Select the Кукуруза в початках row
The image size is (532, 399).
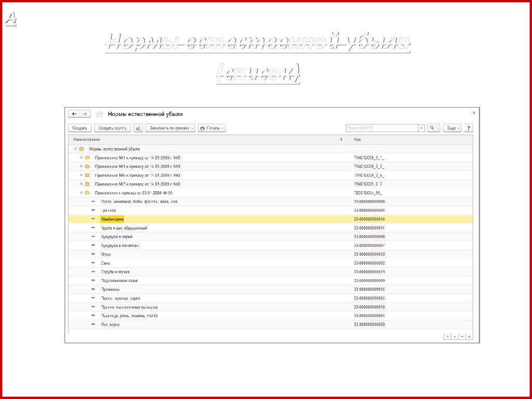point(270,245)
